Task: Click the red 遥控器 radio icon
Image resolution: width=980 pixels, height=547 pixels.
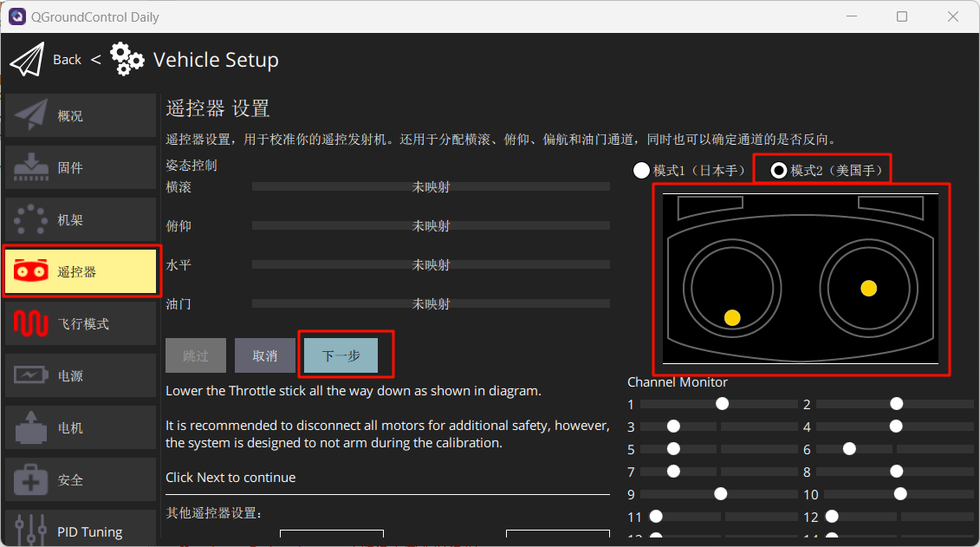Action: (31, 271)
